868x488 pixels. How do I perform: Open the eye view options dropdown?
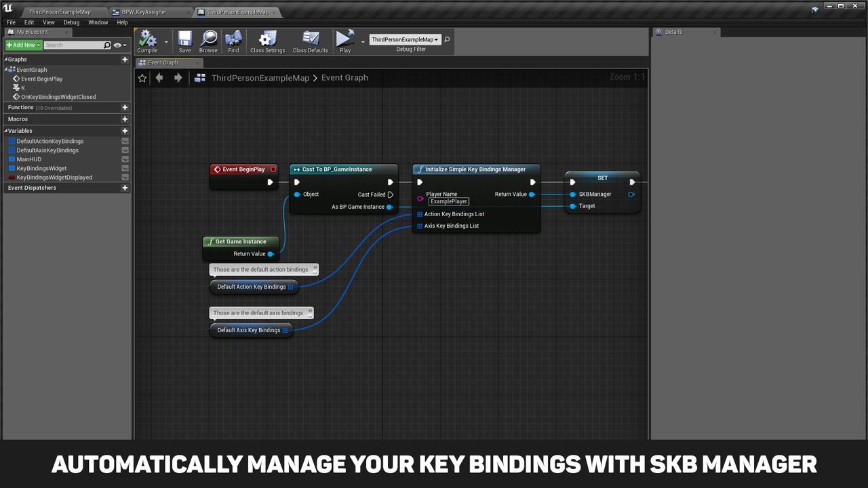coord(120,45)
